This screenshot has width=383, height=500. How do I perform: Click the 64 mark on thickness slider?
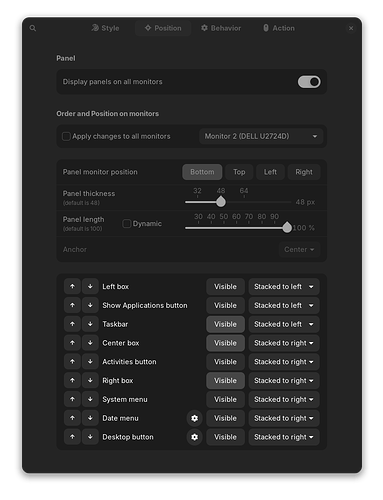pyautogui.click(x=244, y=191)
